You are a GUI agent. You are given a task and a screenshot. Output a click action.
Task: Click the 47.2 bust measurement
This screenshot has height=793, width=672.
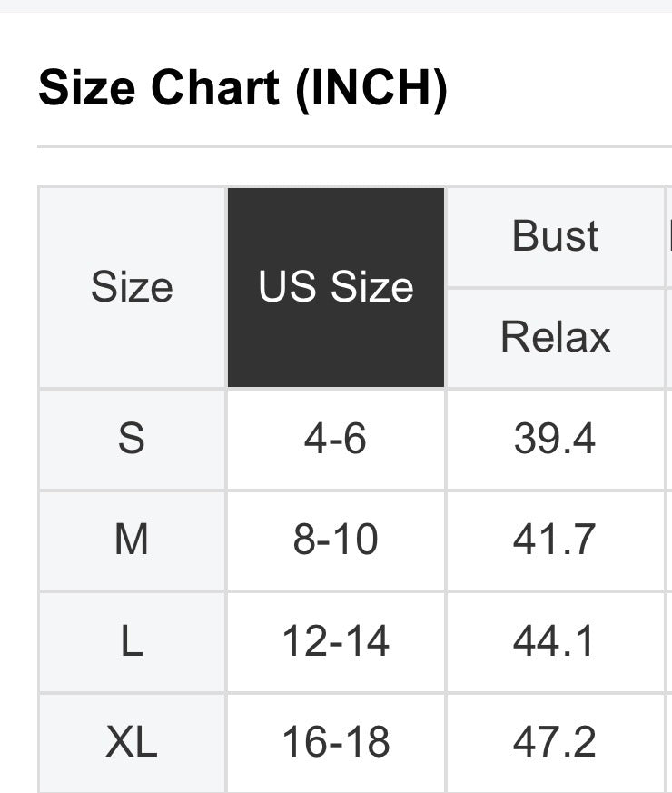pyautogui.click(x=554, y=742)
